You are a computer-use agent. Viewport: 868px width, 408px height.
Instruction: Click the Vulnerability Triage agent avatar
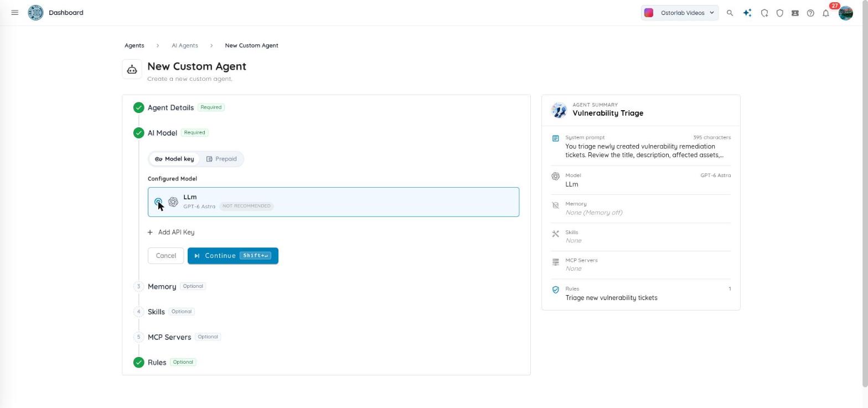559,110
